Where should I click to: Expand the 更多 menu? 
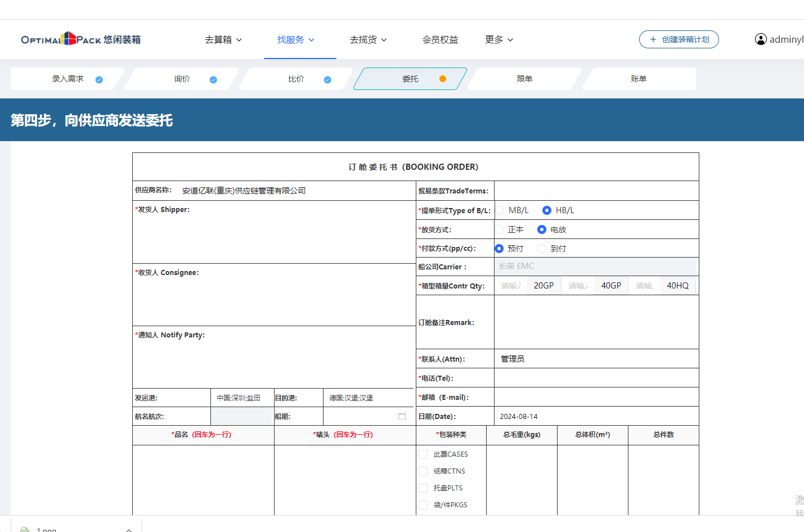click(x=500, y=39)
